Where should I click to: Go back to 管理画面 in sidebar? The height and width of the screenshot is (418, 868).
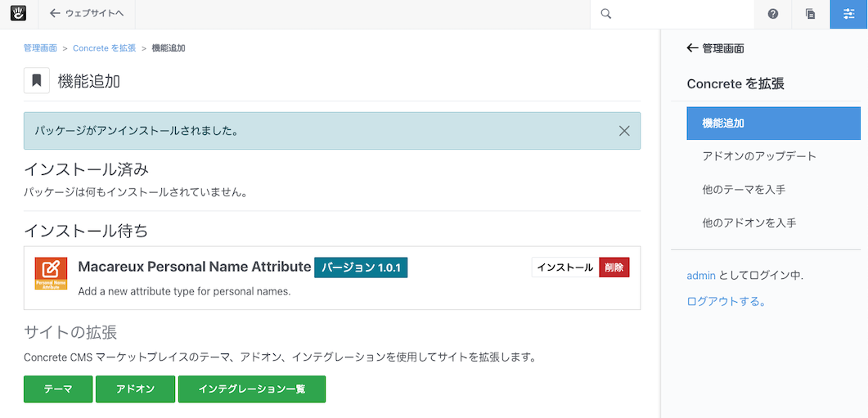point(715,49)
